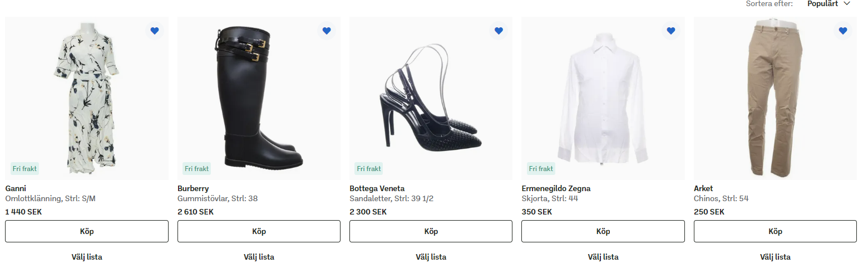Click heart icon on Ermenegildo Zegna shirt

coord(671,31)
